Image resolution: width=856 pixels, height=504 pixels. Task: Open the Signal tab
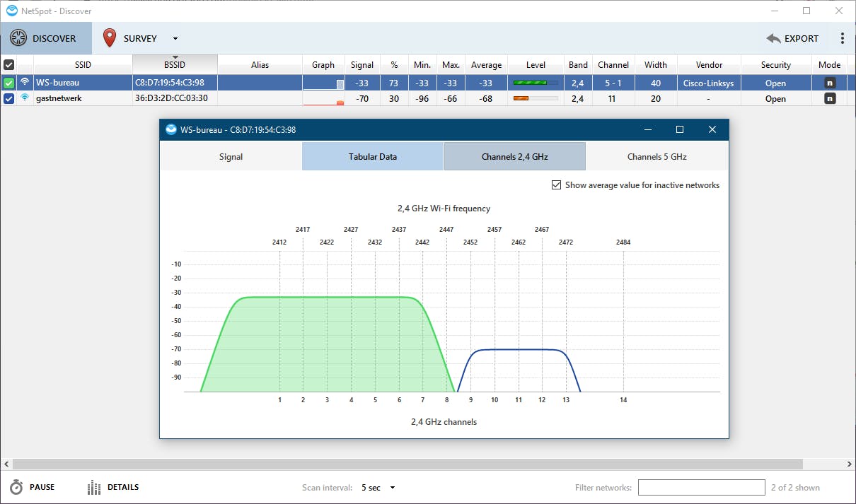click(231, 156)
